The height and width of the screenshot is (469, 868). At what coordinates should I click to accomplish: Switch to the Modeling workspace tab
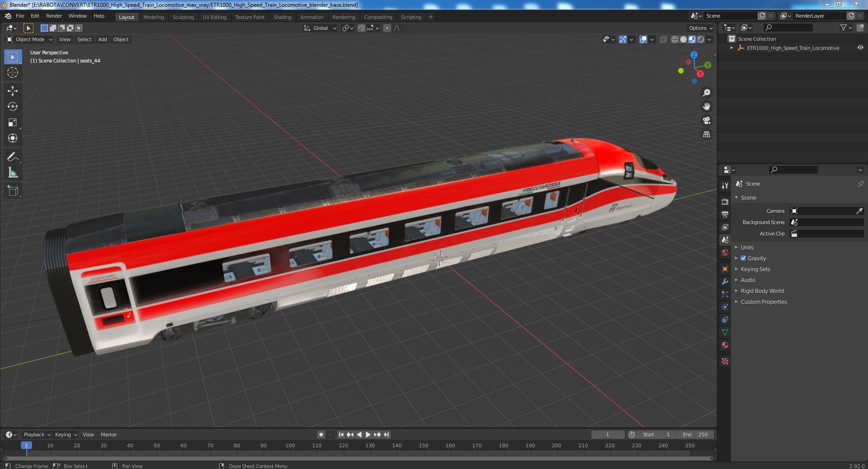[153, 17]
